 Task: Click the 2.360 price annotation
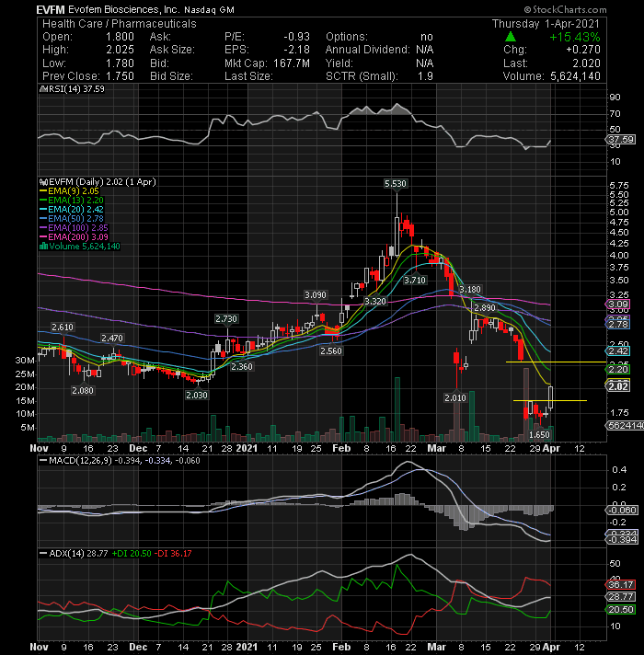[242, 367]
